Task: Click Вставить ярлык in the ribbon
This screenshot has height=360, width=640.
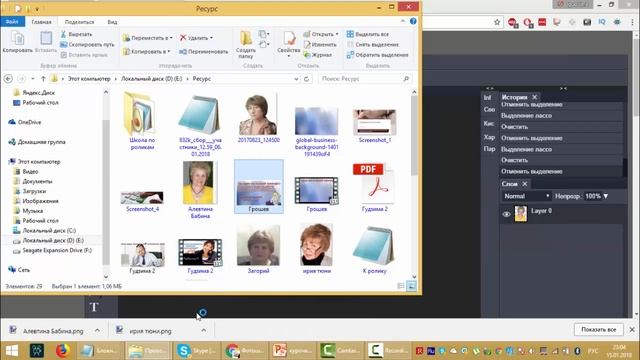Action: point(84,55)
